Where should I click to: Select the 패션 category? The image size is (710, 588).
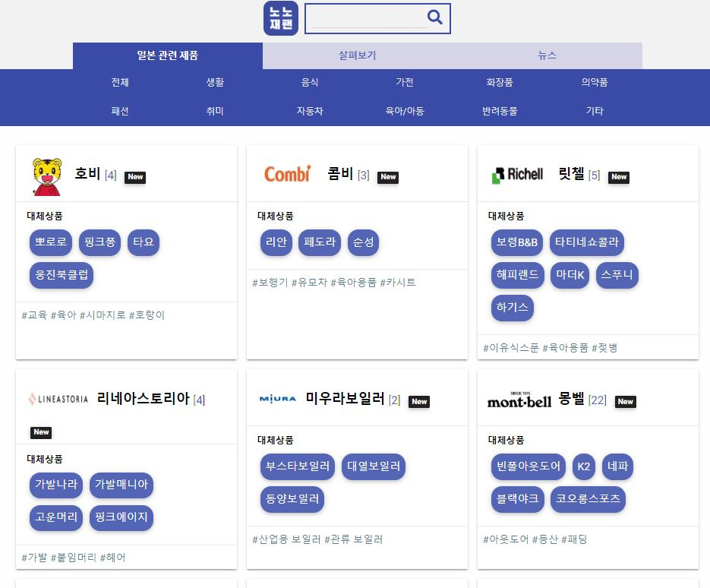tap(120, 111)
